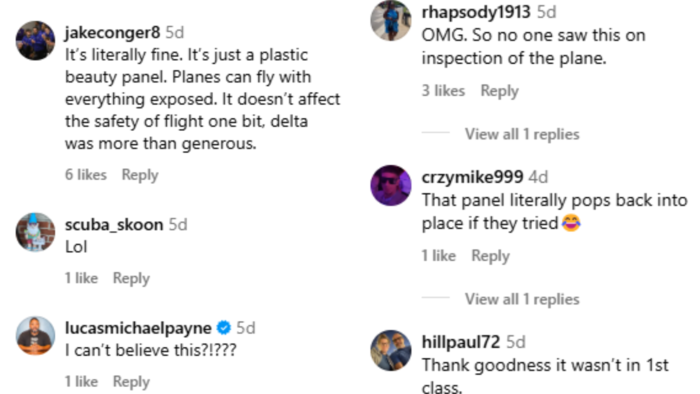Expand replies under rhapsody1913's comment

tap(522, 134)
